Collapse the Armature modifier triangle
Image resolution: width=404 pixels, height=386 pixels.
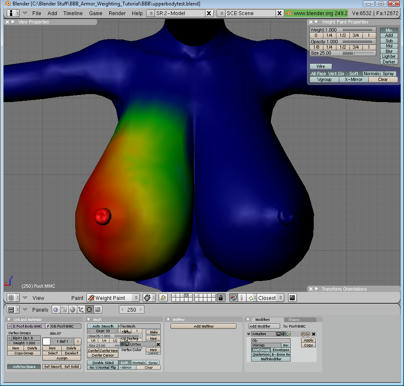[249, 334]
